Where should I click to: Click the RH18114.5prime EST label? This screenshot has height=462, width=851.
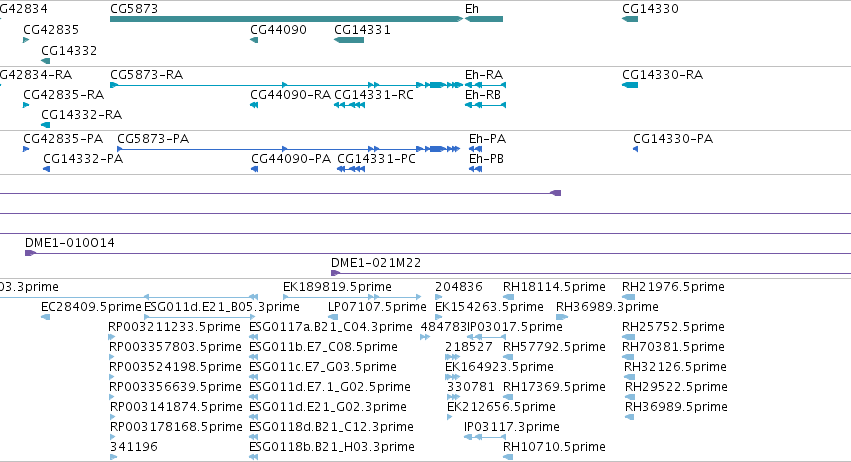tap(554, 287)
